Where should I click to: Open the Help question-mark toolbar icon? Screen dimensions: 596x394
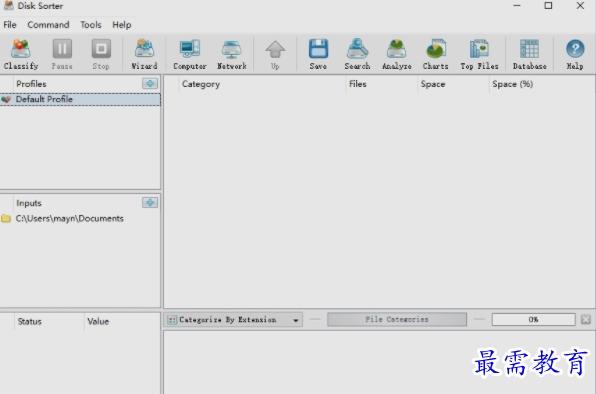click(575, 54)
